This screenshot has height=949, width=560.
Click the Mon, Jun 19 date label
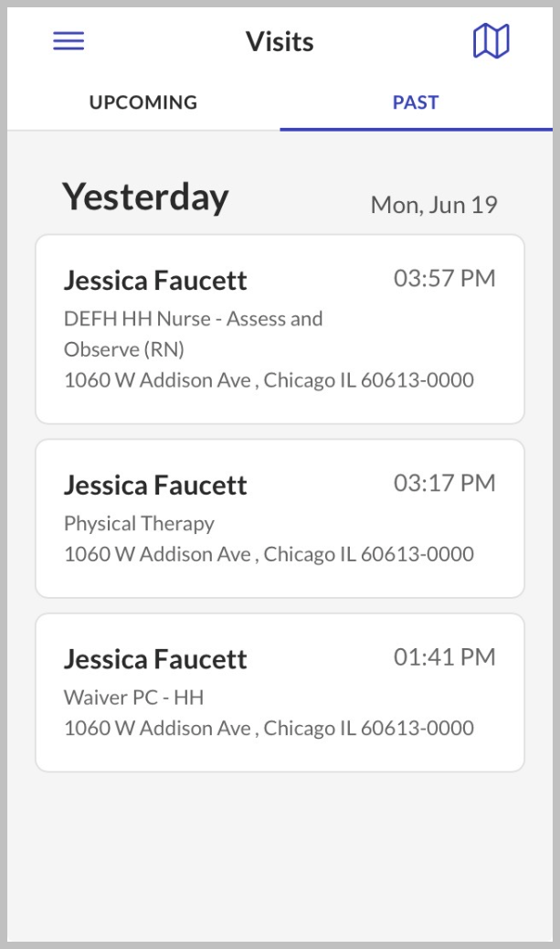pyautogui.click(x=434, y=205)
